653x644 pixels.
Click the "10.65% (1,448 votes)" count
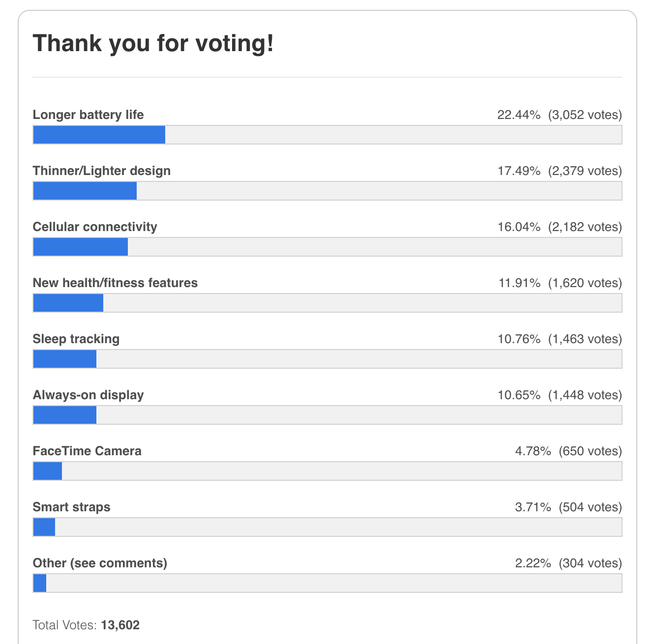pos(559,395)
